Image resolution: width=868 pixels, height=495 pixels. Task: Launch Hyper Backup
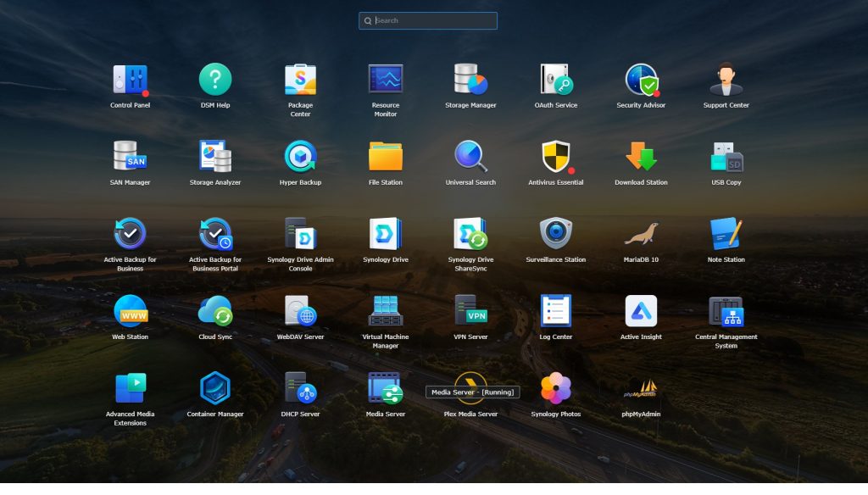pyautogui.click(x=301, y=156)
